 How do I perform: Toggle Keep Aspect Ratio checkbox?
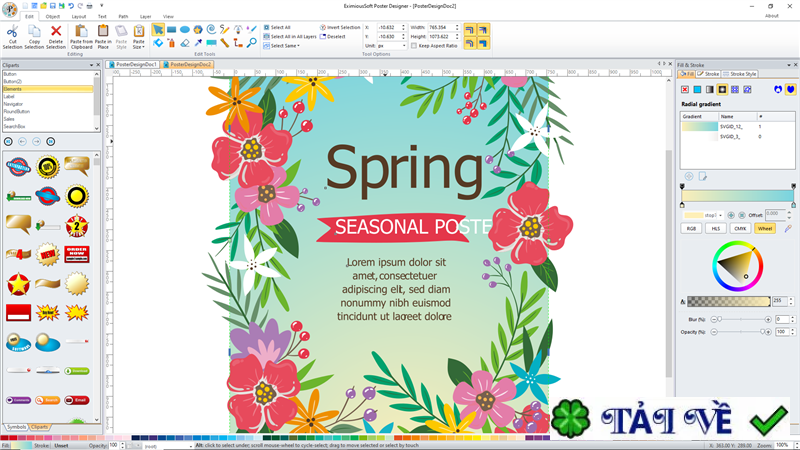pos(414,46)
